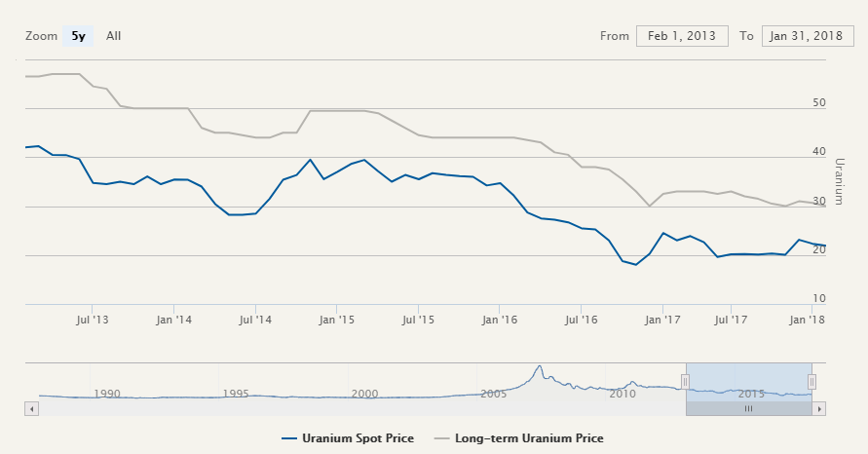Select the All zoom range

(x=114, y=36)
